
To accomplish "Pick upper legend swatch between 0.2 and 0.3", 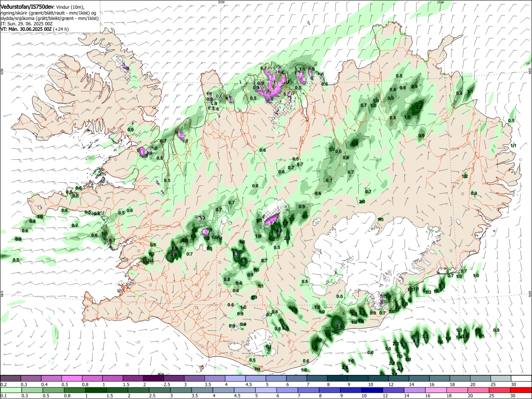I will click(10, 378).
